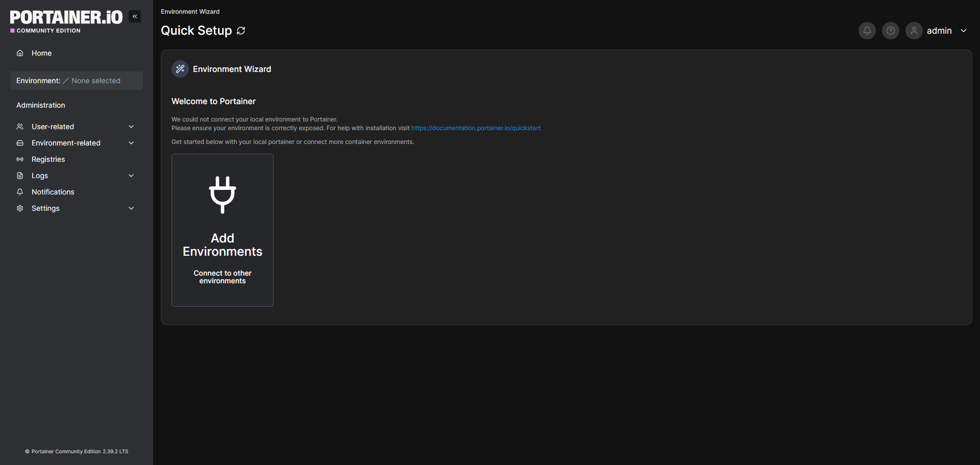Click the Quick Setup page title
The image size is (980, 465).
coord(197,31)
